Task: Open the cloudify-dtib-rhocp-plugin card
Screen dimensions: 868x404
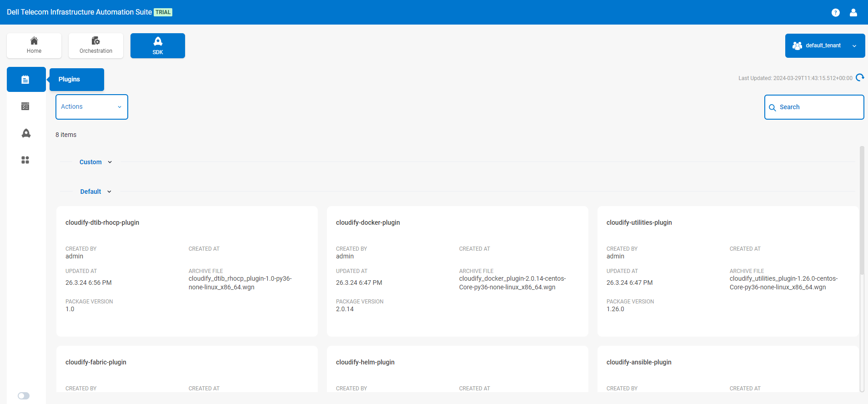Action: [x=187, y=271]
